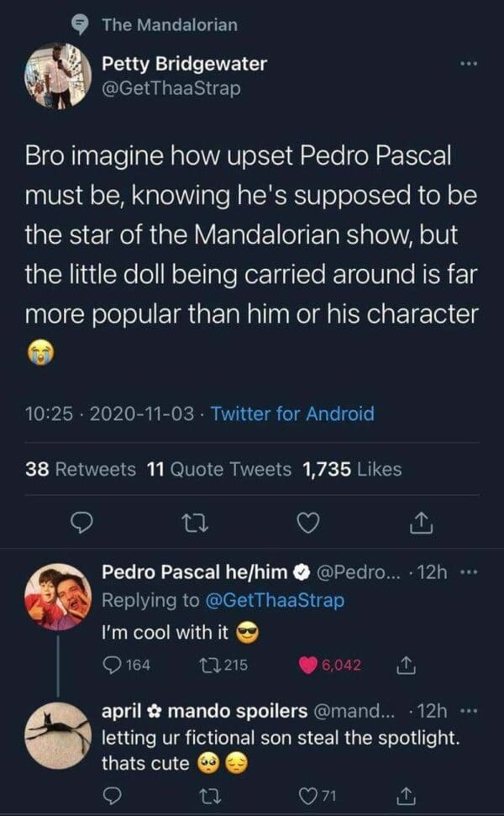The width and height of the screenshot is (504, 816).
Task: Reply to Petty Bridgewater's main tweet
Action: coord(81,524)
